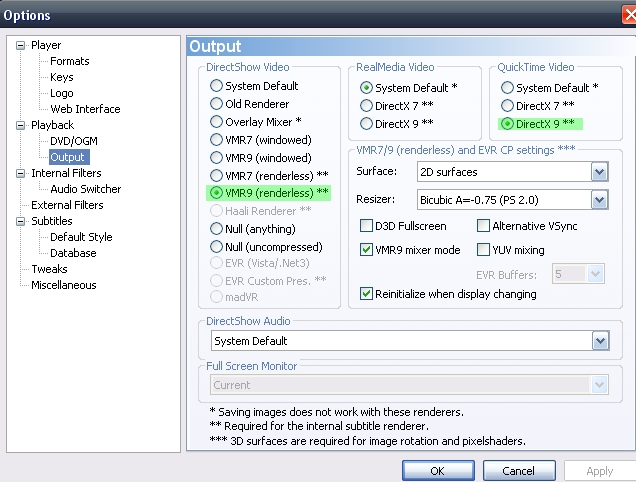Toggle the YUV mixing checkbox
This screenshot has height=482, width=636.
click(x=483, y=250)
